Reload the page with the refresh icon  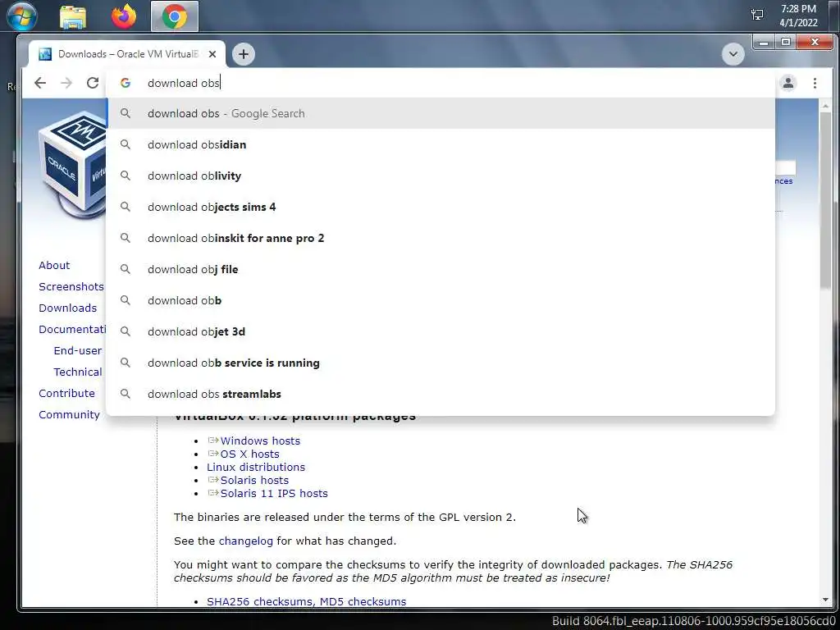pyautogui.click(x=93, y=83)
